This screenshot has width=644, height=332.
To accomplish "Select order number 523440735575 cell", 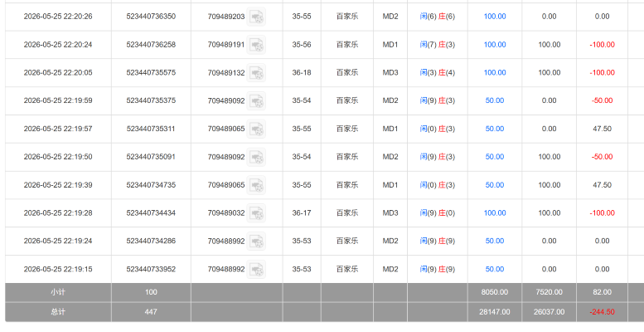I will (x=151, y=72).
